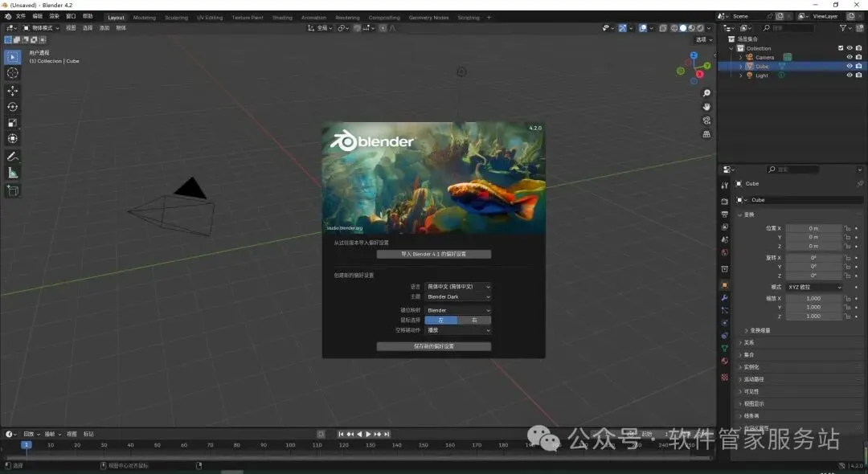Open the Material properties tab icon

coord(725,362)
